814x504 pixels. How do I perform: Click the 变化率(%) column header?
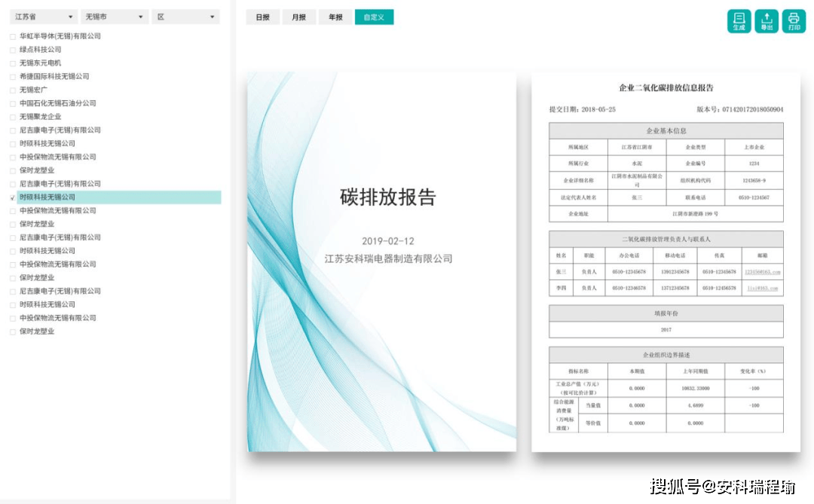(x=754, y=371)
